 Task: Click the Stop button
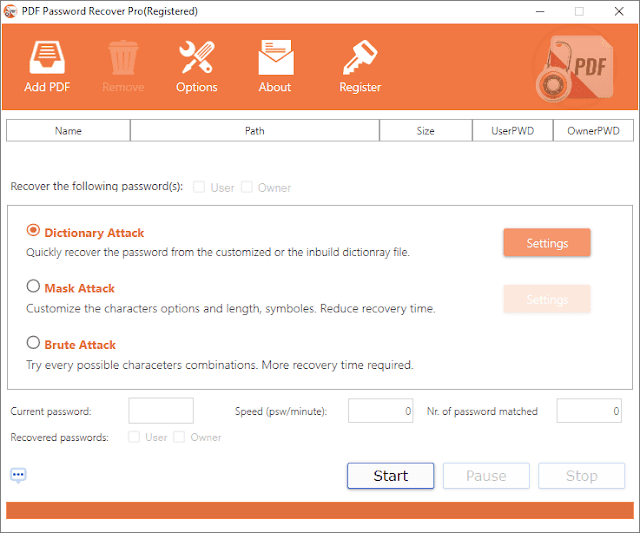tap(582, 476)
